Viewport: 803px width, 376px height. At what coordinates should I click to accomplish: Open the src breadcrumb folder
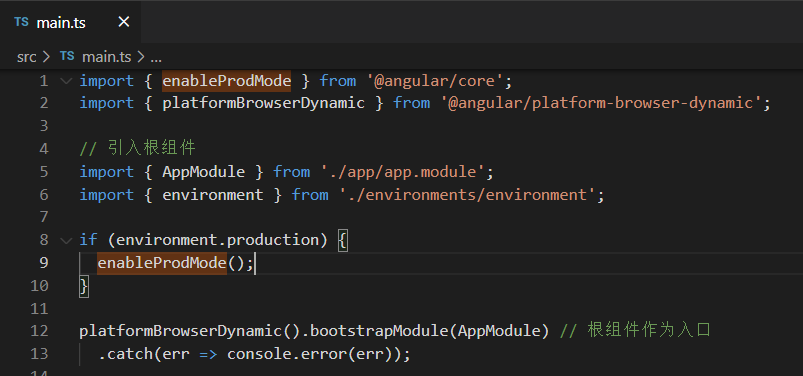27,57
